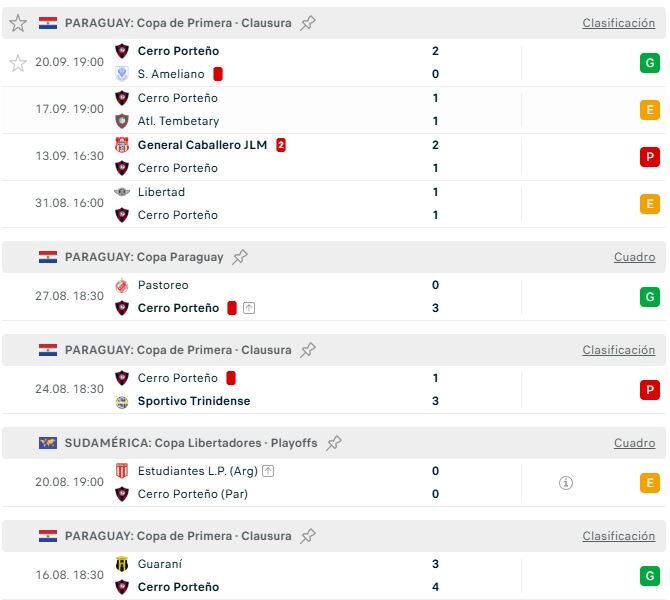Select Sportivo Trinidense team name

[x=194, y=401]
